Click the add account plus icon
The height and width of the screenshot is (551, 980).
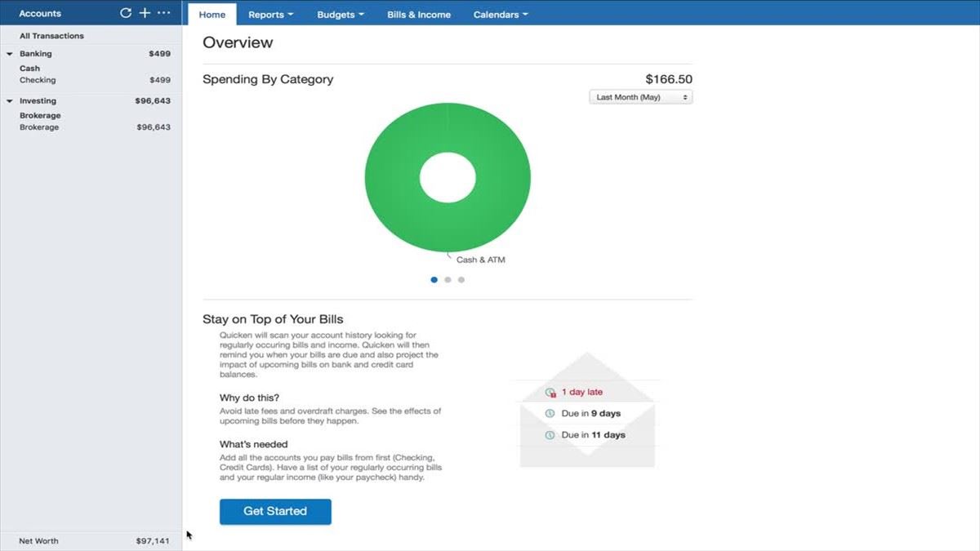point(145,13)
